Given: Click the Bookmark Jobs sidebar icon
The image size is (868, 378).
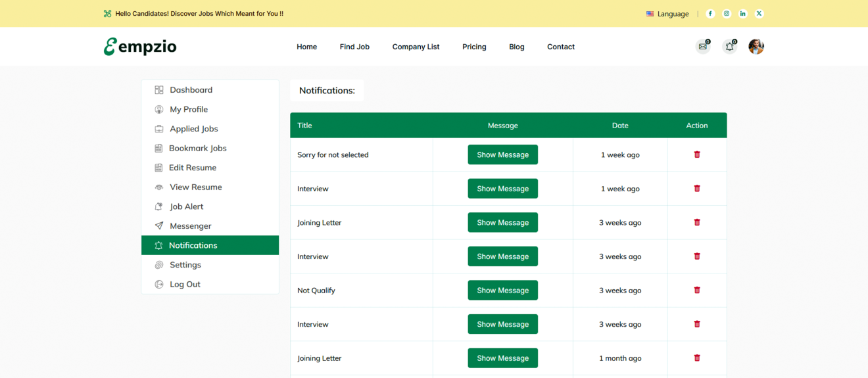Looking at the screenshot, I should coord(158,148).
